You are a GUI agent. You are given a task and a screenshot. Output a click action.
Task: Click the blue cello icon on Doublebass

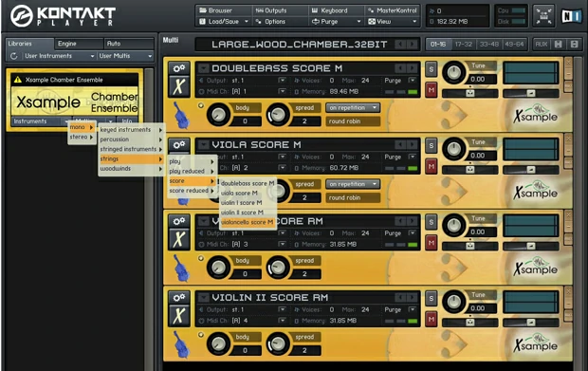click(x=182, y=116)
